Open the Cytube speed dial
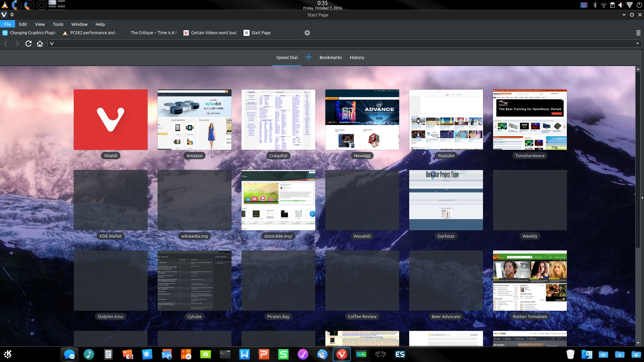Screen dimensions: 644x362 tap(195, 281)
